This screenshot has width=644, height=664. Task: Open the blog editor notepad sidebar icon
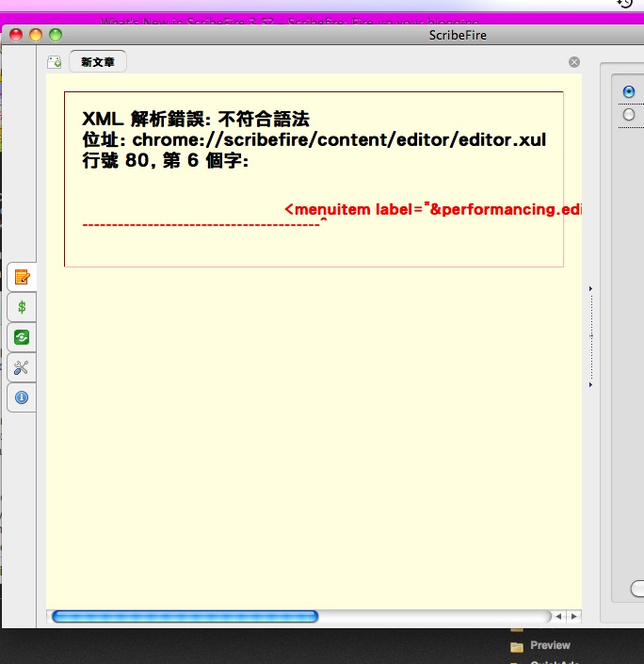pos(22,277)
